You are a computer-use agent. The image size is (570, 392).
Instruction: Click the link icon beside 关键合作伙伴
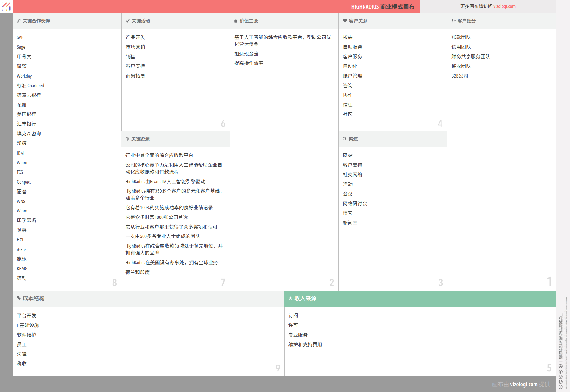pyautogui.click(x=19, y=21)
